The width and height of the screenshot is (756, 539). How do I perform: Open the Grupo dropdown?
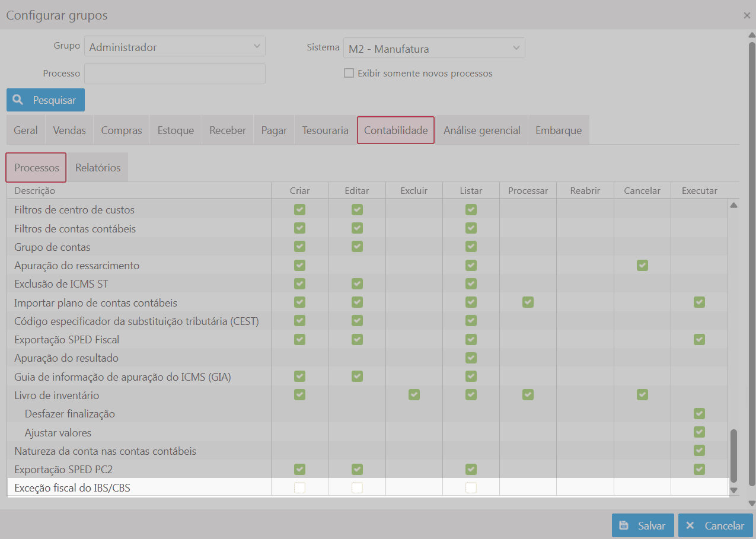pyautogui.click(x=175, y=47)
